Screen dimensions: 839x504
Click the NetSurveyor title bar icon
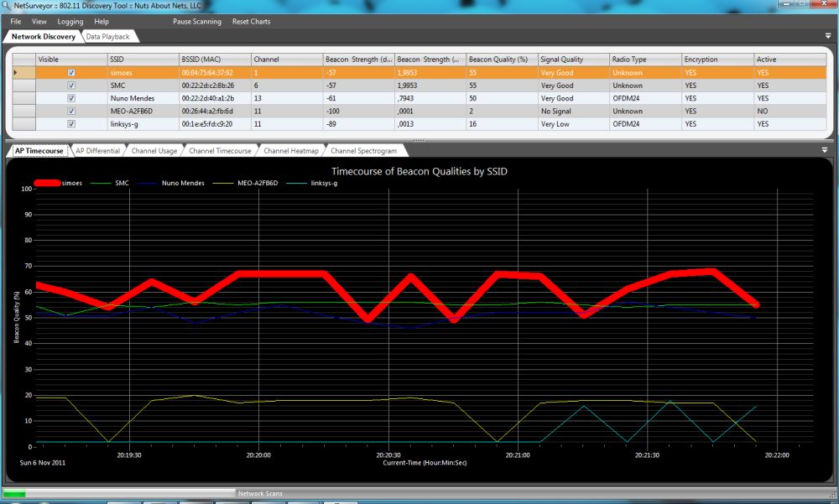[x=6, y=6]
